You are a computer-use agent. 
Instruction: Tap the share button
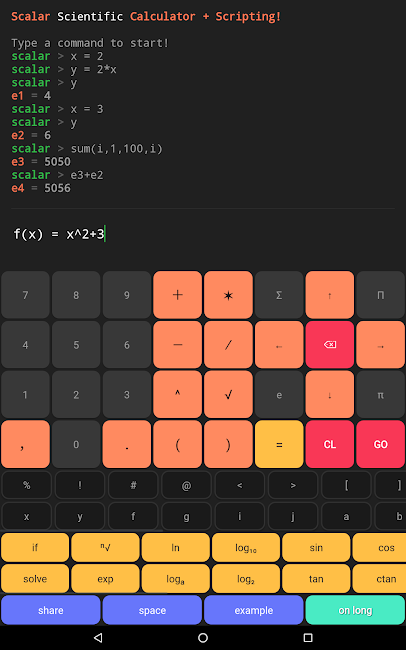[x=51, y=610]
